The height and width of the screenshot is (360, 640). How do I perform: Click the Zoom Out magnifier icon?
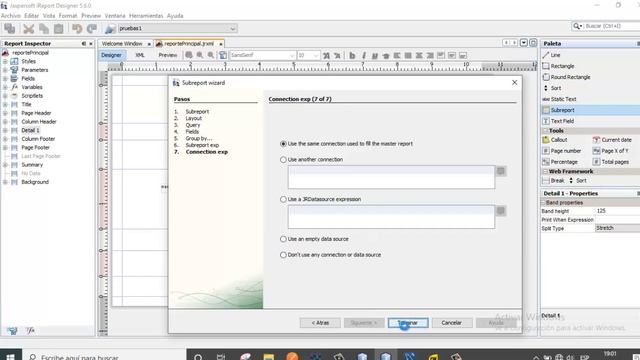(211, 55)
